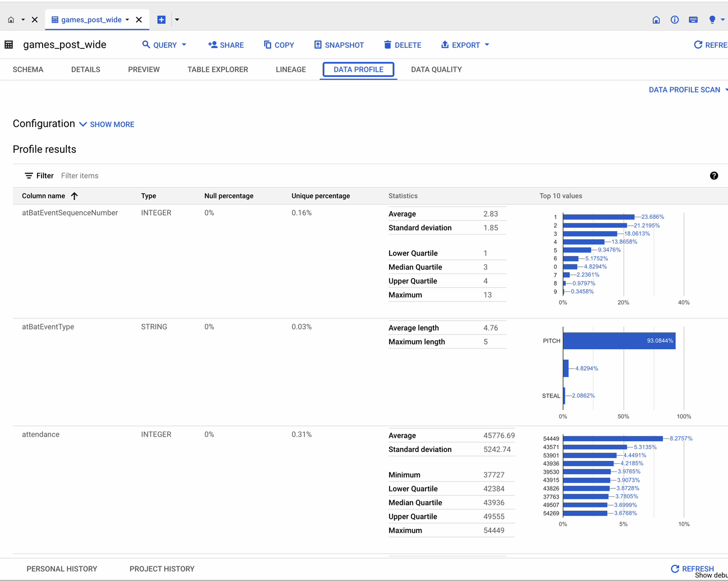
Task: Open the EXPORT dropdown menu
Action: click(465, 45)
